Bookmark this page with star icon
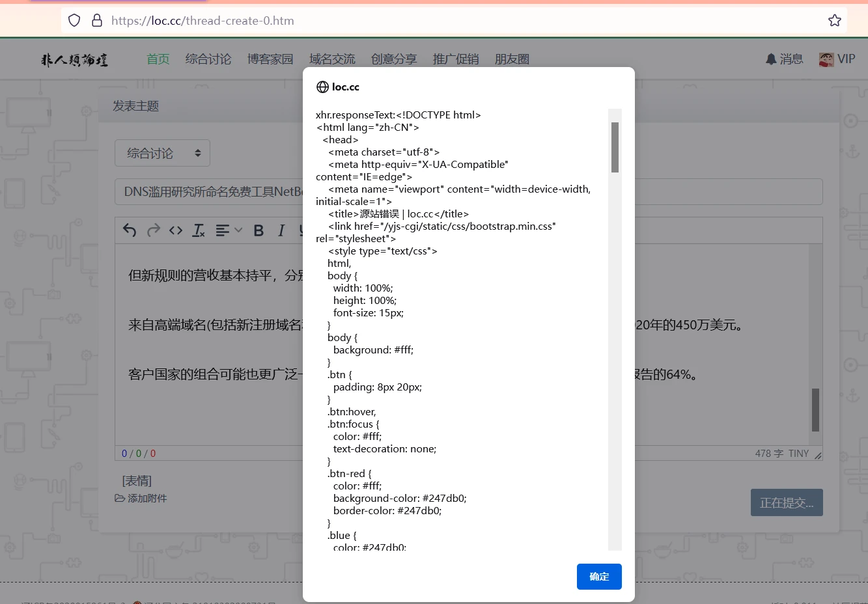 pos(834,21)
